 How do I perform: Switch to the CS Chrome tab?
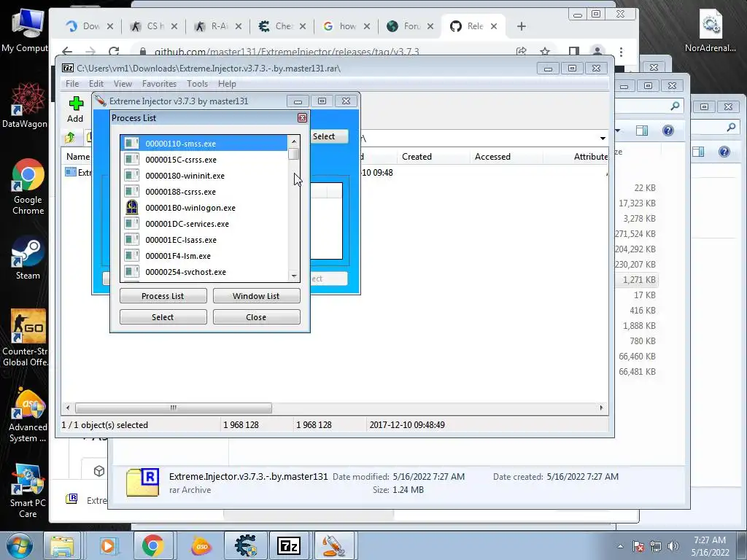[153, 26]
